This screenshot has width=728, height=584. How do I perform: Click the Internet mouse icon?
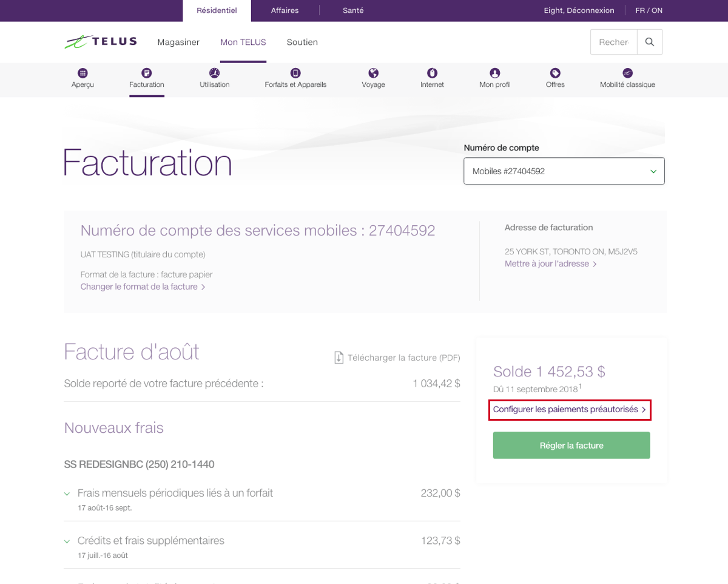(x=433, y=73)
